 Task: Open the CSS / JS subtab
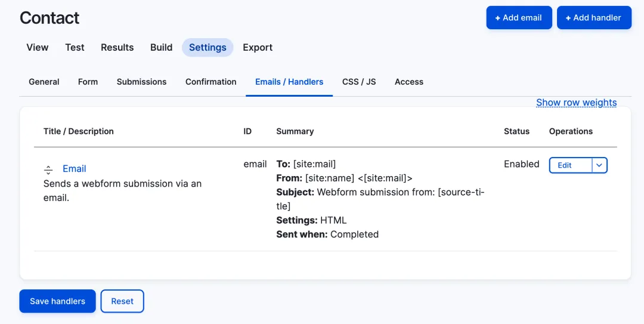[359, 82]
